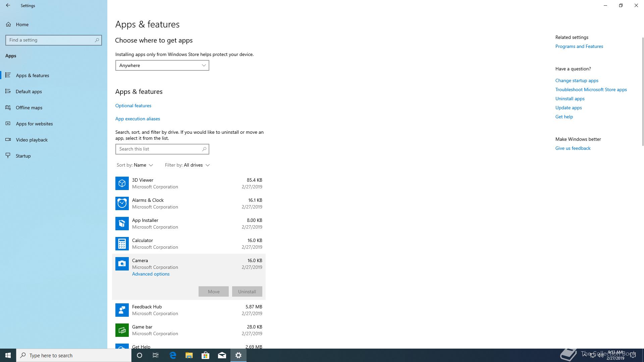Open the Uninstall apps help link
This screenshot has height=362, width=644.
click(570, 99)
